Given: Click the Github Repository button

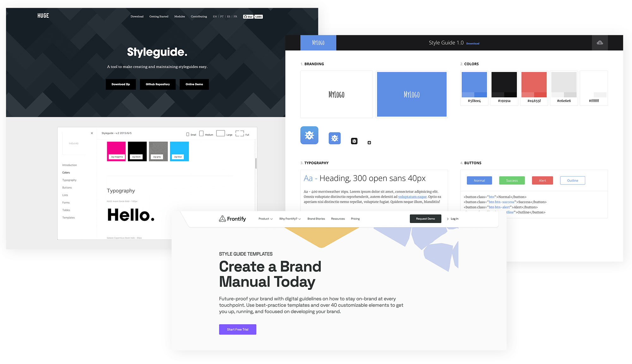Looking at the screenshot, I should pos(158,84).
